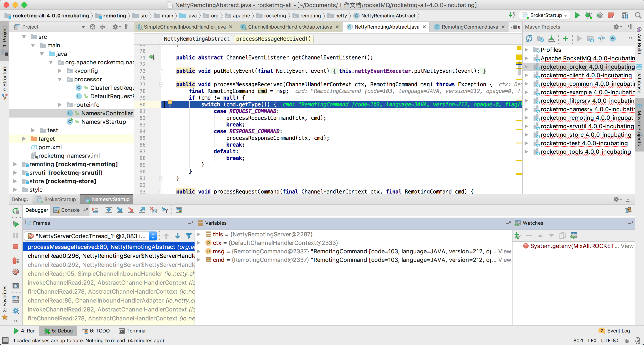Expand the target folder in project tree
This screenshot has height=345, width=644.
pyautogui.click(x=24, y=139)
